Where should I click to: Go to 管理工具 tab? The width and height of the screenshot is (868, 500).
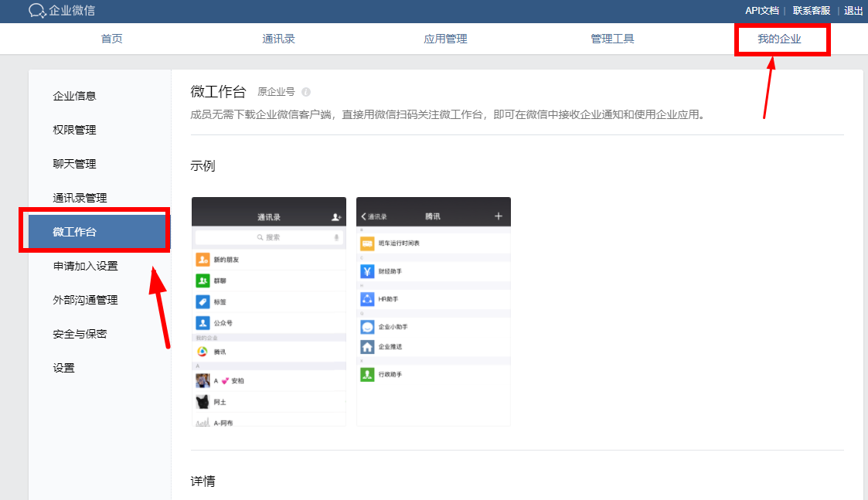click(612, 39)
